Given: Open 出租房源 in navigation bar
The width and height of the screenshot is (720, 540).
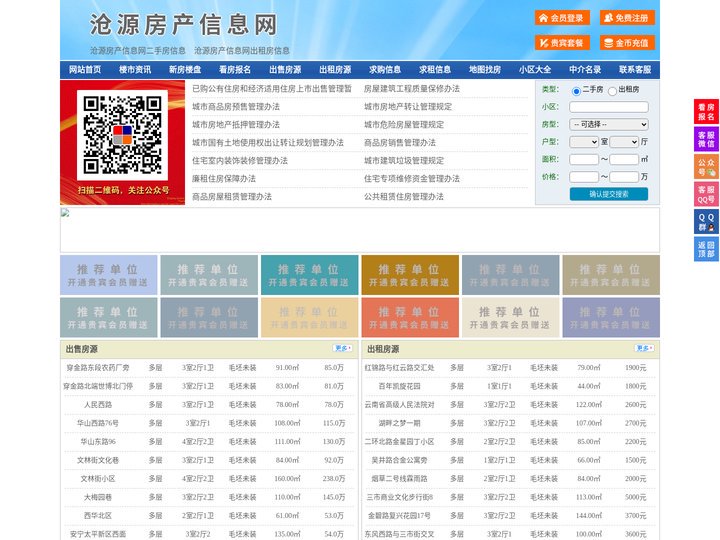Looking at the screenshot, I should click(x=335, y=70).
